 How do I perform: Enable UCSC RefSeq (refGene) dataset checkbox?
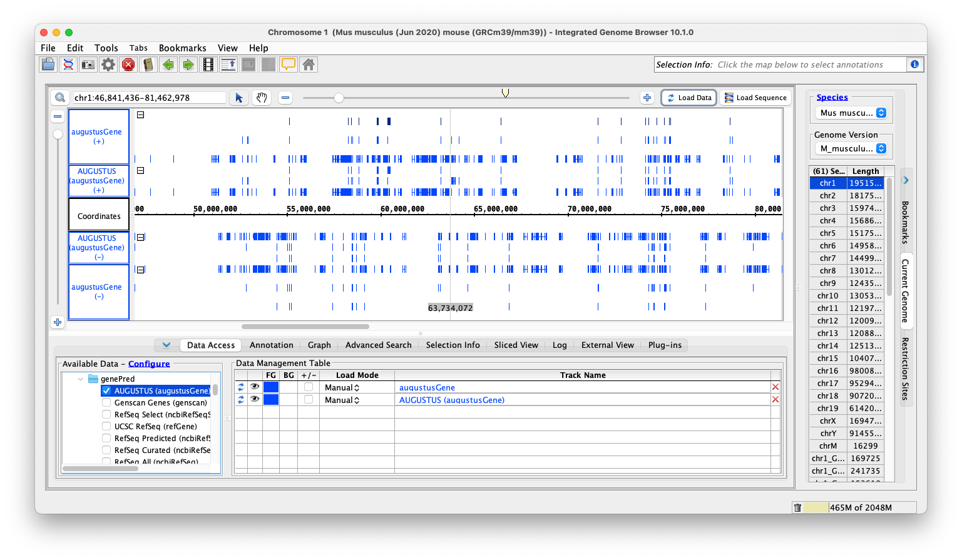[x=106, y=427]
